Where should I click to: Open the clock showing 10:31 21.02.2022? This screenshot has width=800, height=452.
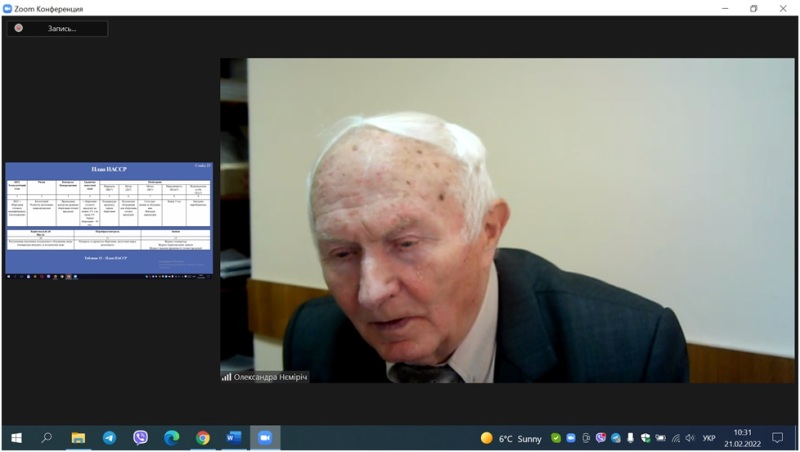pos(742,438)
